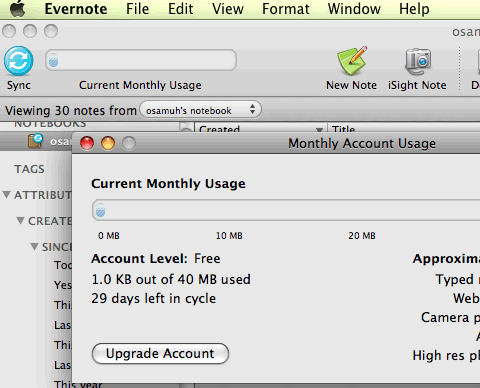Click the Created column sort arrow

(x=319, y=129)
